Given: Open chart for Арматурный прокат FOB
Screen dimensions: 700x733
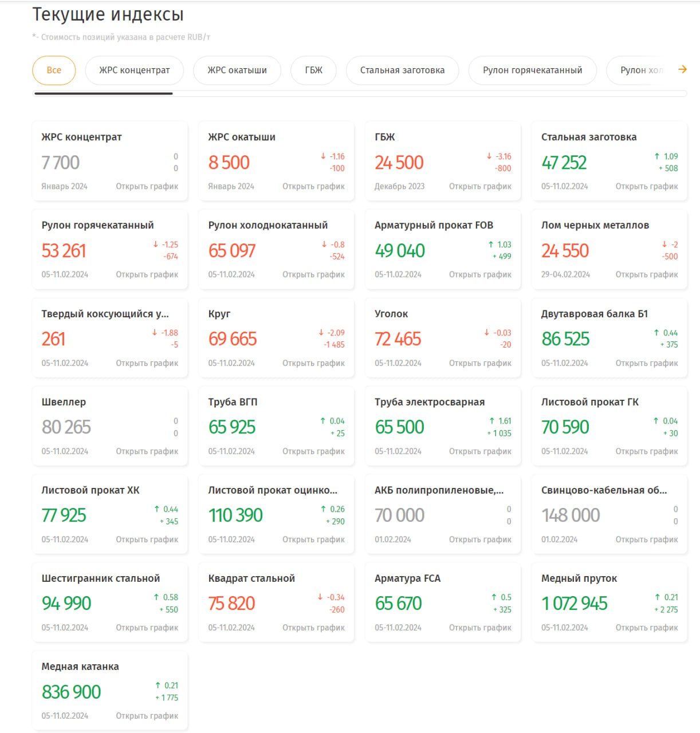Looking at the screenshot, I should click(x=480, y=275).
